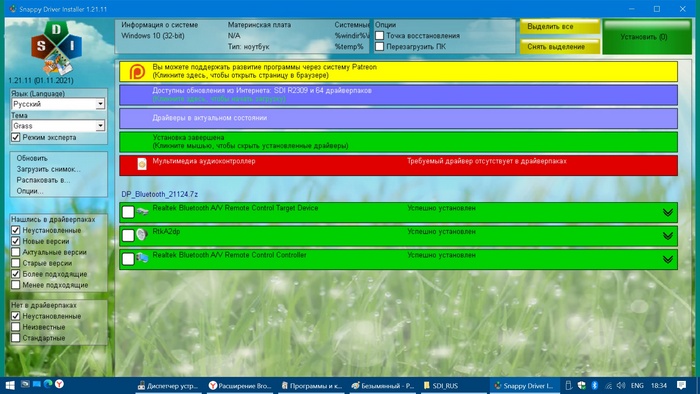Click the Загрузить снимок menu item

click(49, 169)
